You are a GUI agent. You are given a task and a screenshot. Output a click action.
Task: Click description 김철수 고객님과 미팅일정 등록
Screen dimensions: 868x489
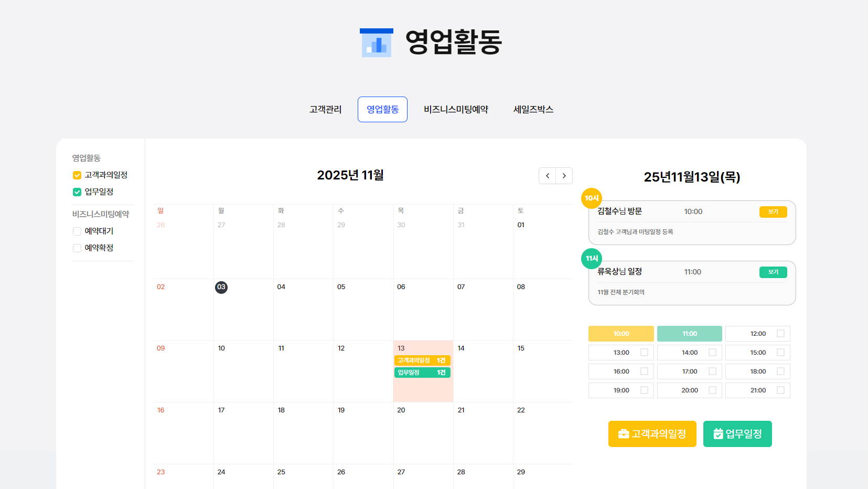635,232
